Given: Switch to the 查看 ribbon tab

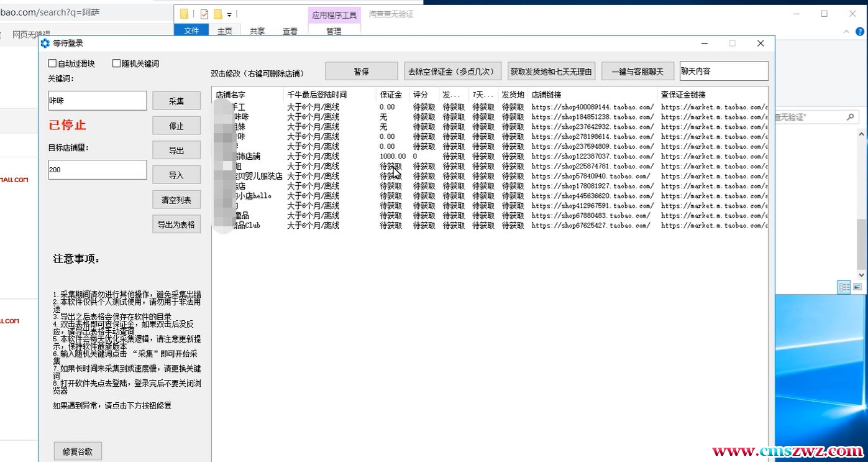Looking at the screenshot, I should (290, 31).
